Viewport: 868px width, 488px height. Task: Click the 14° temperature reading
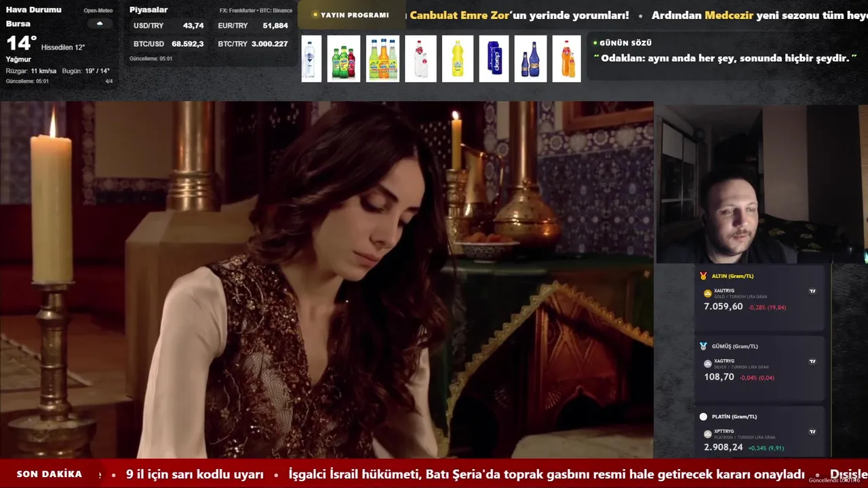pos(21,43)
